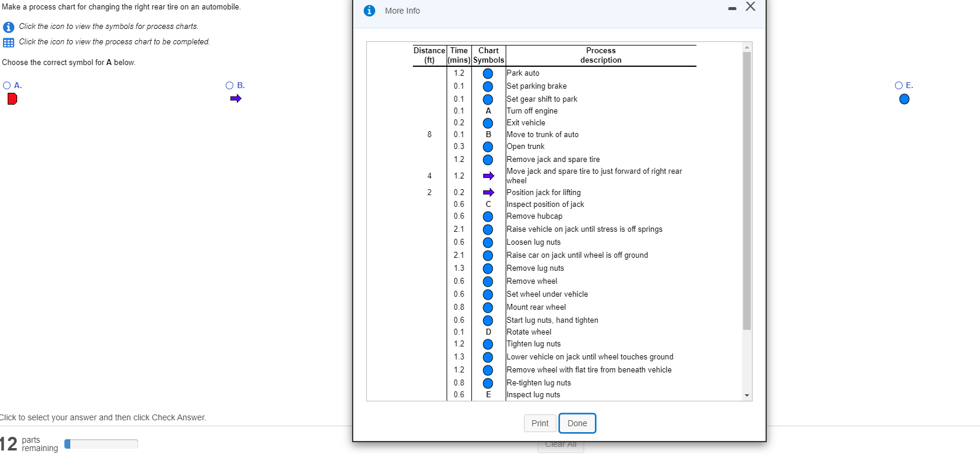Click circle for Raise vehicle until stress off springs
Viewport: 980px width, 454px height.
488,229
